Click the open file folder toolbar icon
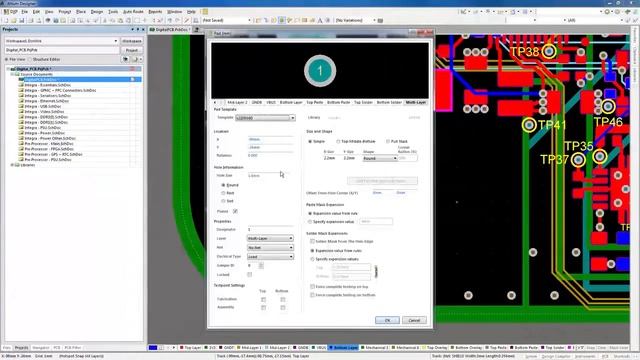 pos(13,20)
